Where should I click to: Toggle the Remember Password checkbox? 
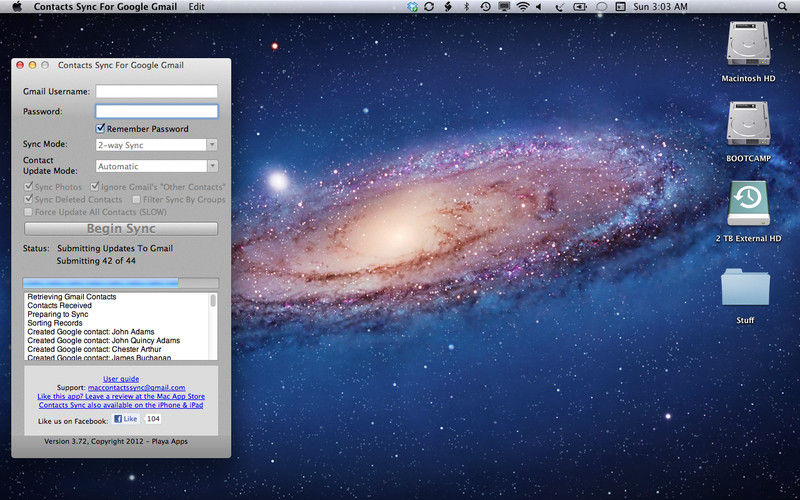(101, 128)
